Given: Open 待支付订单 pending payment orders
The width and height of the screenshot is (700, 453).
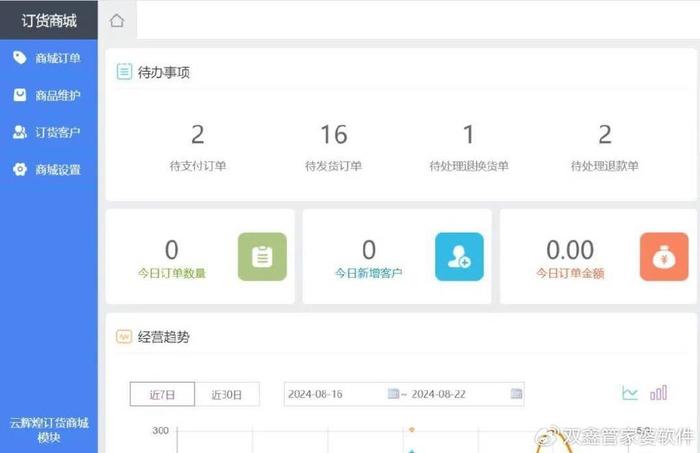Looking at the screenshot, I should point(198,146).
